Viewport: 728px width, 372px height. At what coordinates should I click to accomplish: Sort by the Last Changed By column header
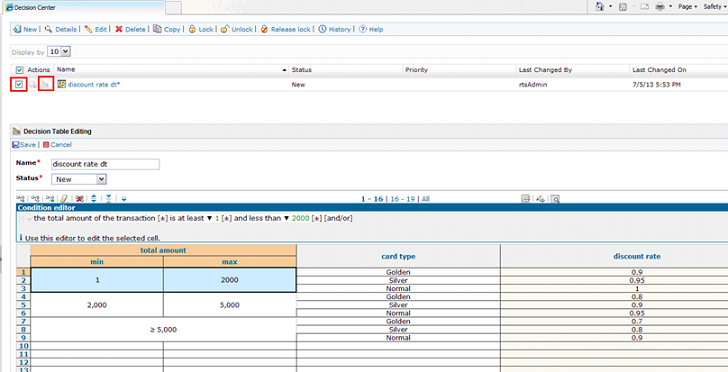[x=546, y=70]
